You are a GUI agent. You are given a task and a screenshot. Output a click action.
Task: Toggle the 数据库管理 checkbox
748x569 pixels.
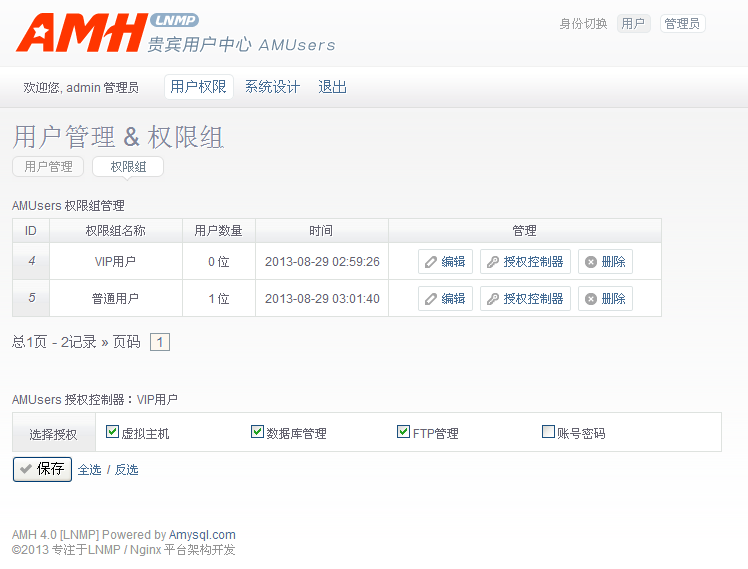(x=257, y=432)
